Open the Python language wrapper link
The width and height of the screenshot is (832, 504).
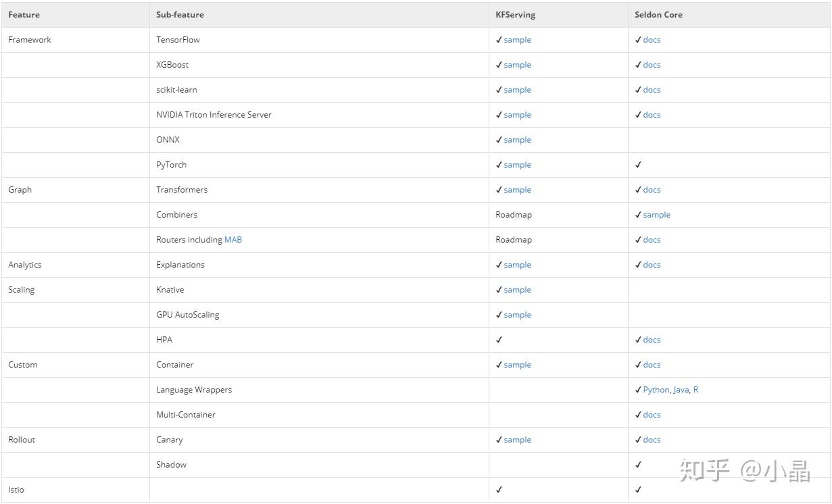click(656, 390)
